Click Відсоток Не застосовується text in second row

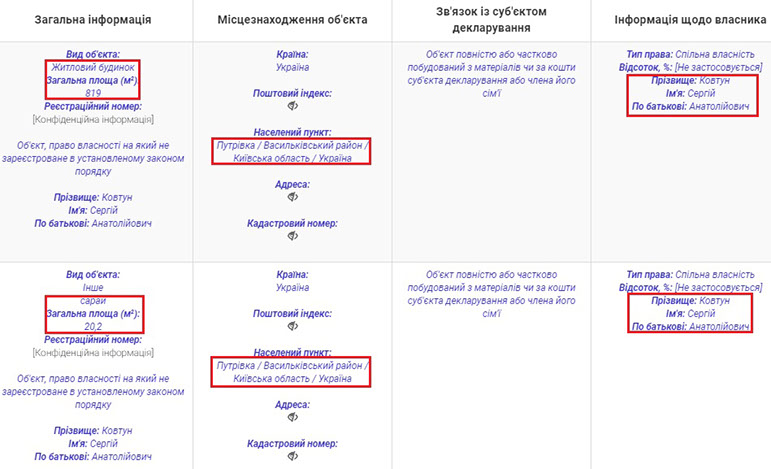(689, 287)
